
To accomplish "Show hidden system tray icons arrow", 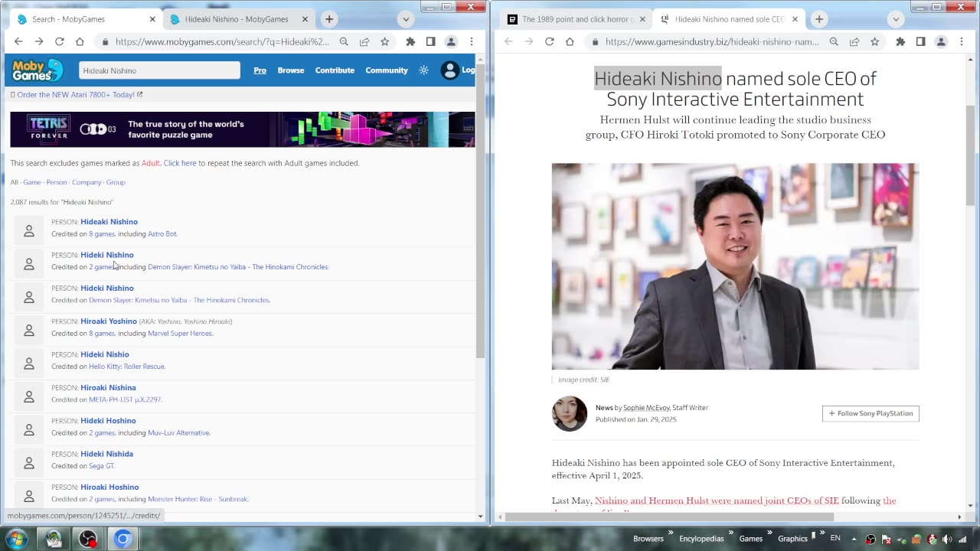I will point(854,539).
